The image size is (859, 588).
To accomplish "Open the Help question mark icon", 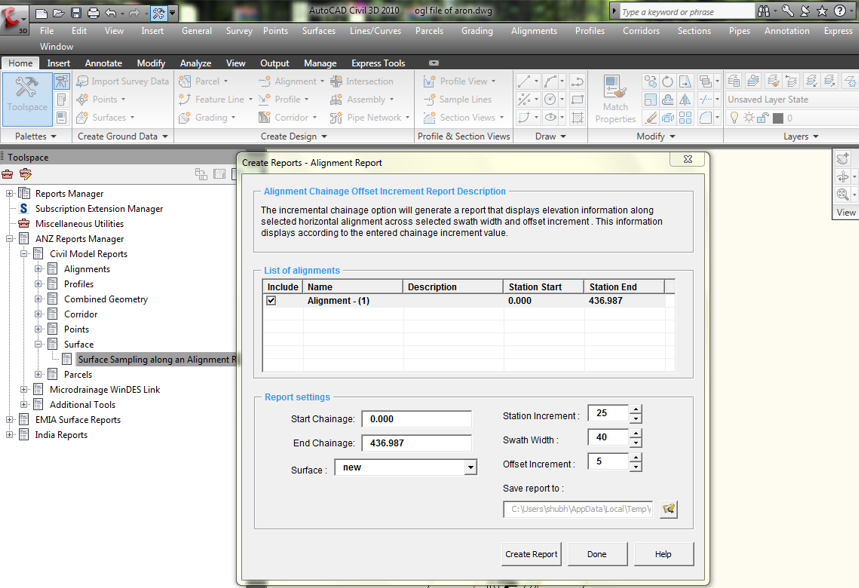I will 839,11.
